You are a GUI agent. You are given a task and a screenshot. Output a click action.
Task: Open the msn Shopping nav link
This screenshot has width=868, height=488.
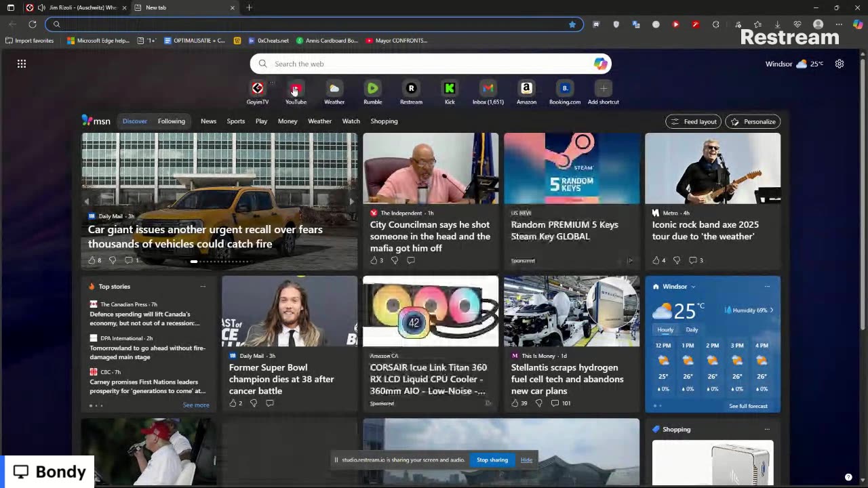click(x=384, y=121)
